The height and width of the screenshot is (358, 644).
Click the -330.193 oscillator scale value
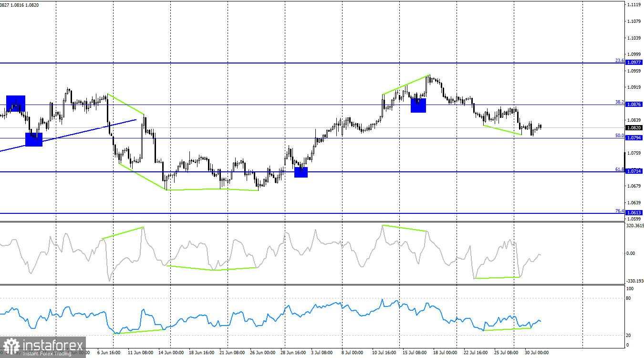point(635,281)
